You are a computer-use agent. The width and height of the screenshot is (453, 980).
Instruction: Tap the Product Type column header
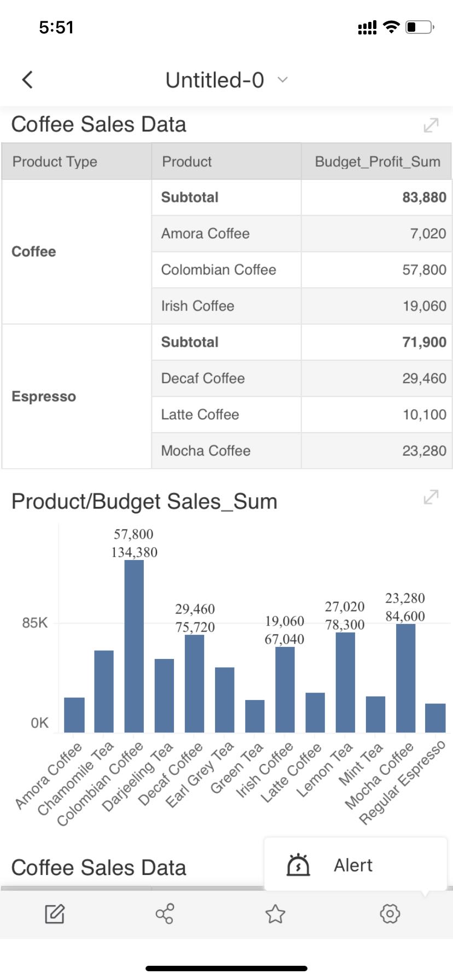pos(55,162)
